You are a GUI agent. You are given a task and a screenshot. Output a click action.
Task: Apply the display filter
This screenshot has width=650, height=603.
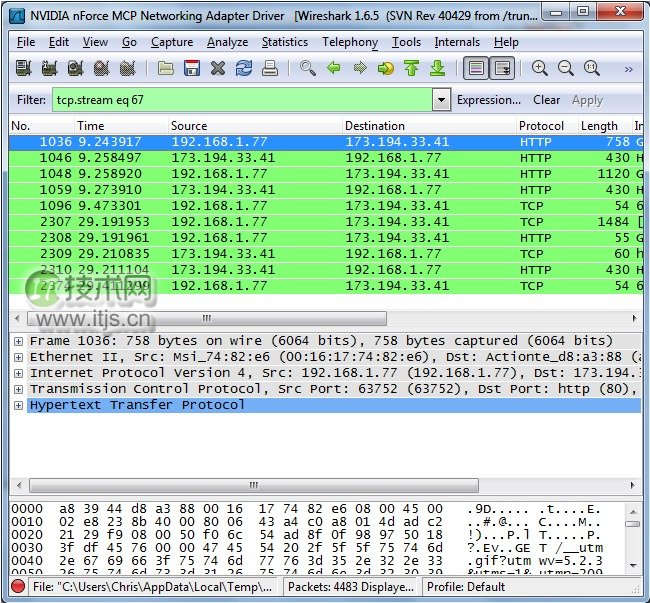(587, 100)
